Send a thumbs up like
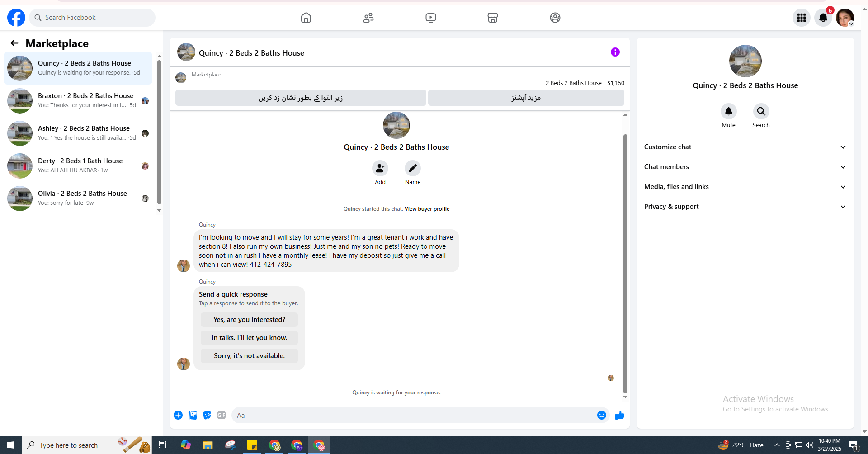 pyautogui.click(x=620, y=415)
